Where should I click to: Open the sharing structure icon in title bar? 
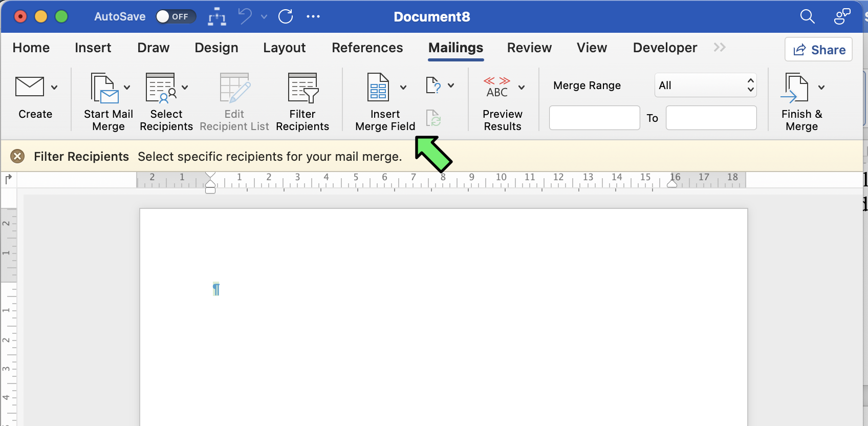[x=217, y=17]
